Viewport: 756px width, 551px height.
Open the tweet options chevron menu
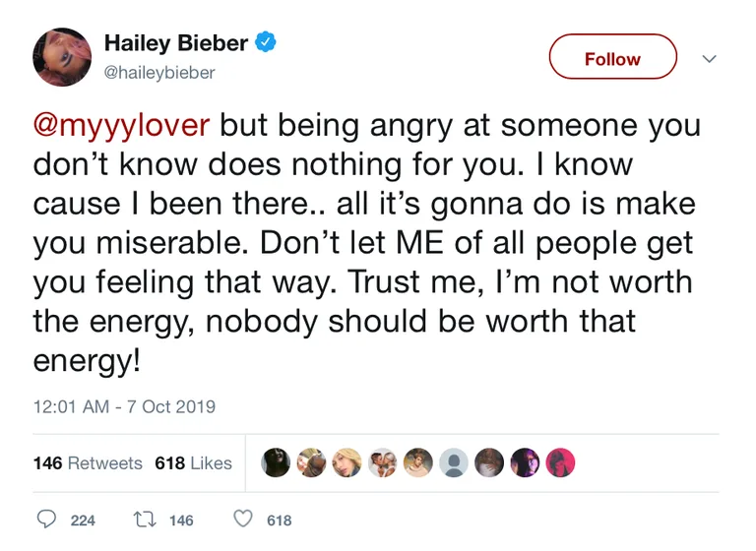click(709, 59)
